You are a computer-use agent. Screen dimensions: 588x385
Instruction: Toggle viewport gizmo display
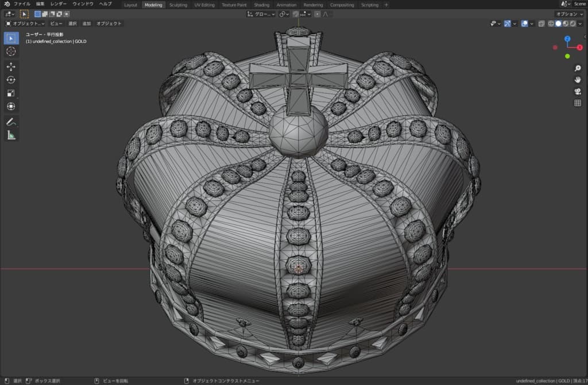pyautogui.click(x=507, y=24)
